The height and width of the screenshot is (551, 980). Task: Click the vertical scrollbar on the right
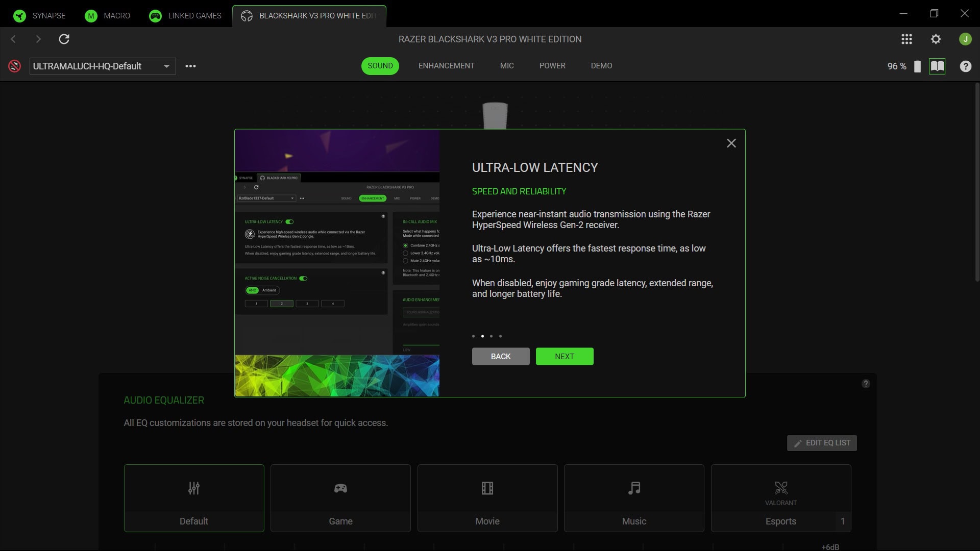pos(977,182)
